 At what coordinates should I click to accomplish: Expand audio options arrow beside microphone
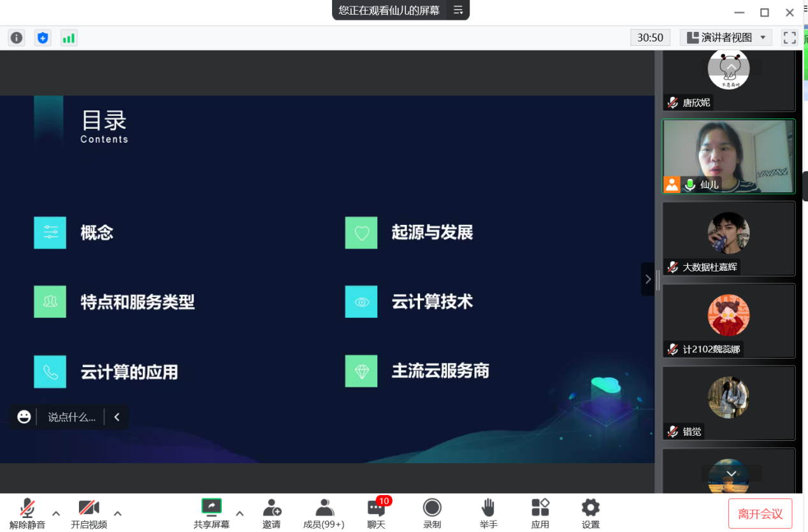tap(56, 513)
